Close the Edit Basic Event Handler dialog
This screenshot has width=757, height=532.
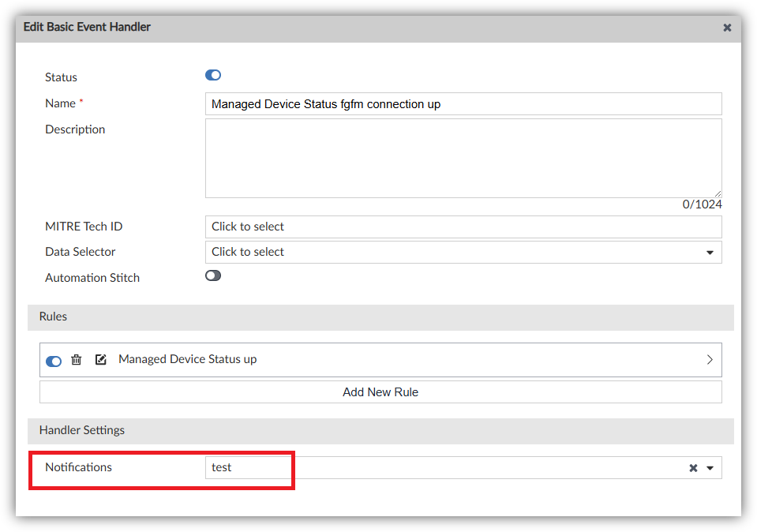[727, 28]
